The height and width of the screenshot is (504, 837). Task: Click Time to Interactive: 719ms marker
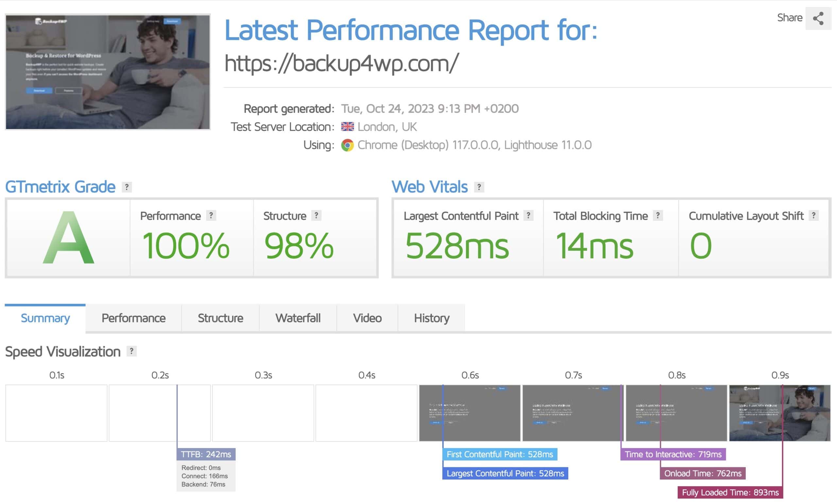point(673,454)
